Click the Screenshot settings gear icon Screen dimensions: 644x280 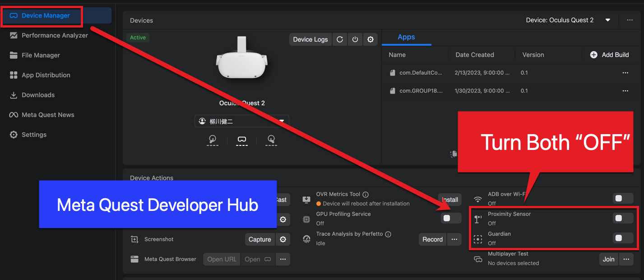(283, 239)
